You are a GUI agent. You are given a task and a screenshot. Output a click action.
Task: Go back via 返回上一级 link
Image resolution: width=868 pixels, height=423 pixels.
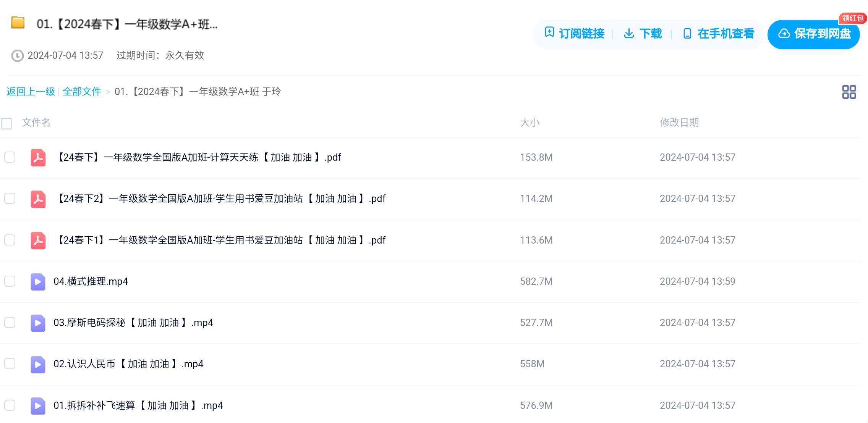[31, 92]
